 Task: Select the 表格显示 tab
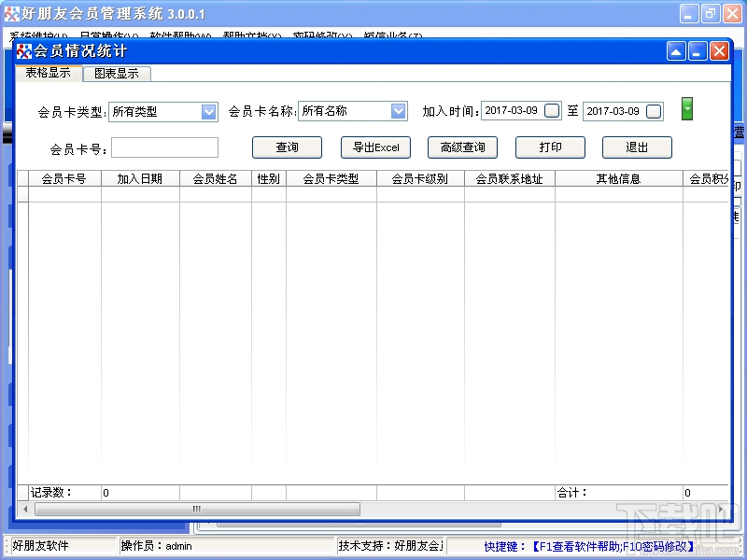click(x=49, y=73)
